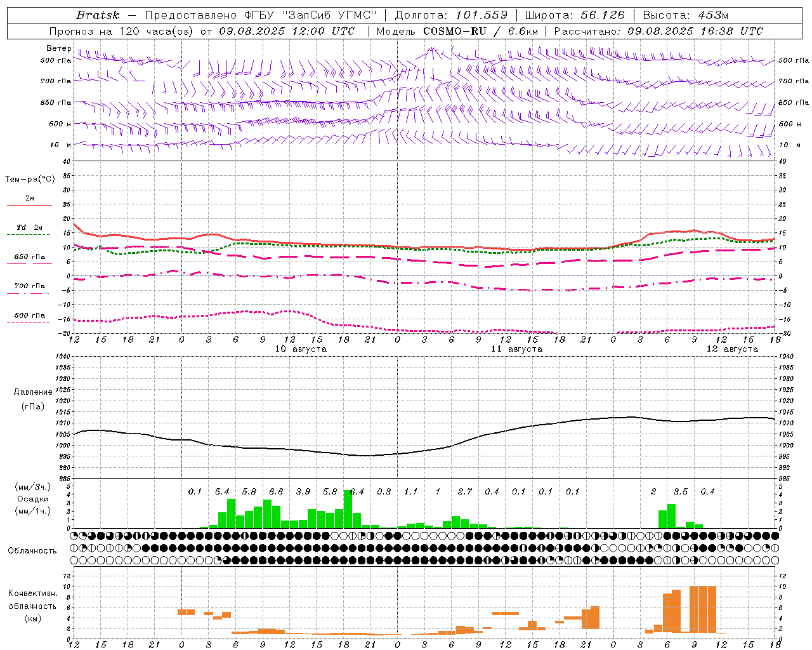The height and width of the screenshot is (650, 812).
Task: Click the '500 гПа' wind level label on left
Action: (x=56, y=60)
